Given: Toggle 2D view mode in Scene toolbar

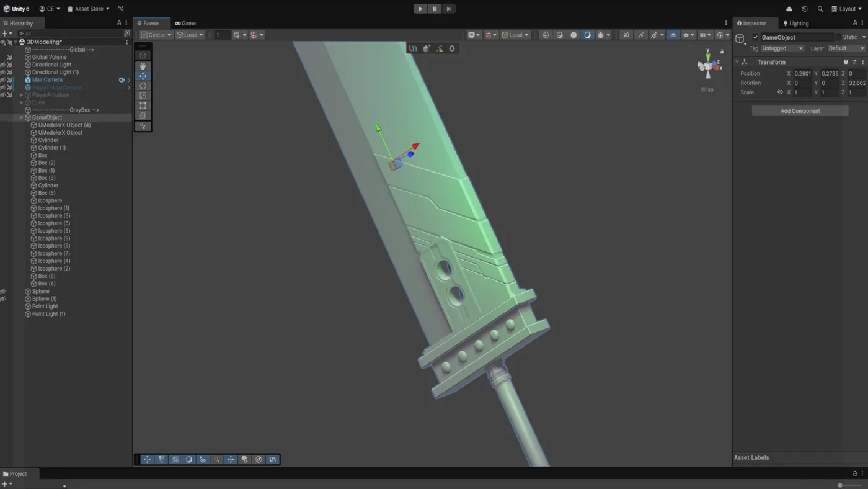Looking at the screenshot, I should coord(626,35).
